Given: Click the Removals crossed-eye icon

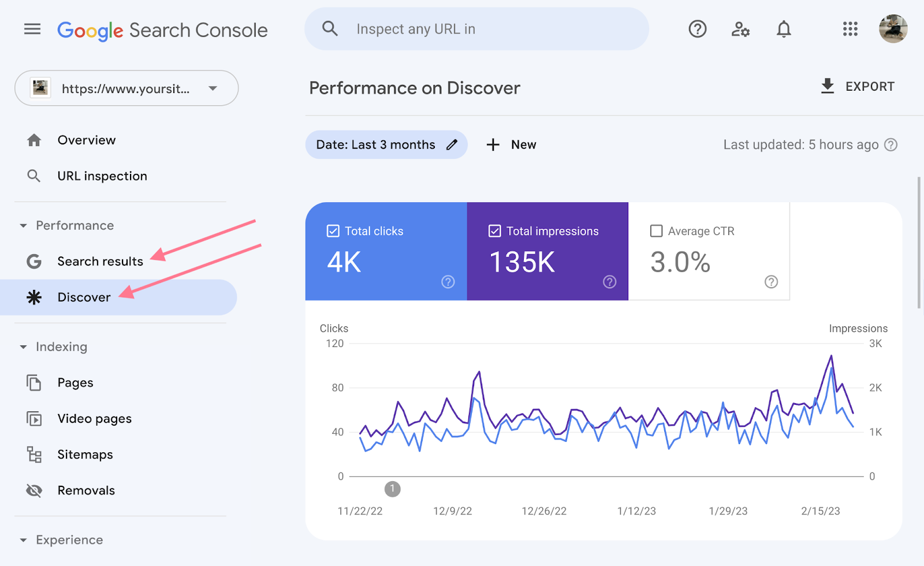Looking at the screenshot, I should 34,490.
